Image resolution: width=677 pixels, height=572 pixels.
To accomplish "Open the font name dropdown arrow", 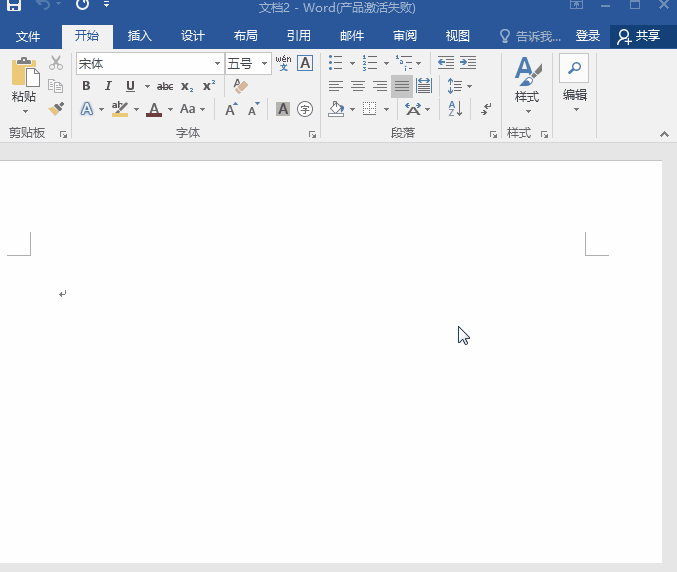I will click(217, 64).
